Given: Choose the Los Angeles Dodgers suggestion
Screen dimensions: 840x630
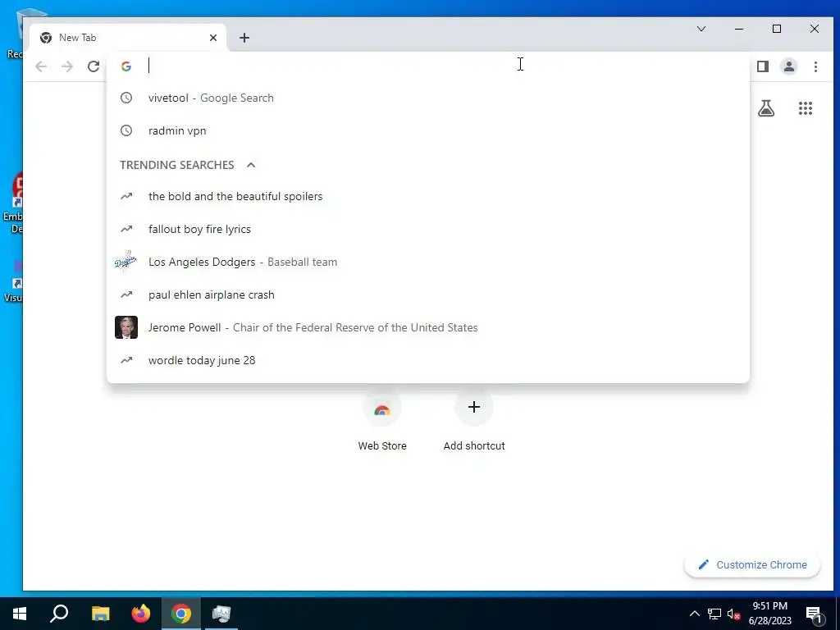Looking at the screenshot, I should click(x=428, y=262).
